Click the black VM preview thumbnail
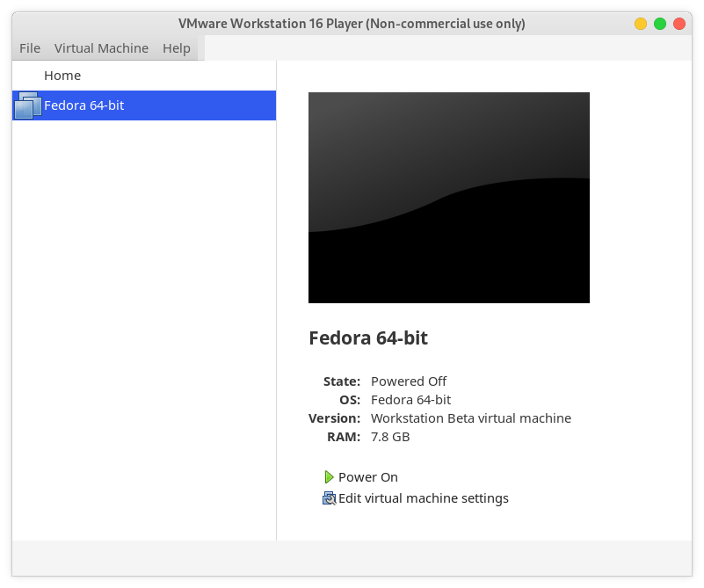This screenshot has height=588, width=704. [x=448, y=198]
